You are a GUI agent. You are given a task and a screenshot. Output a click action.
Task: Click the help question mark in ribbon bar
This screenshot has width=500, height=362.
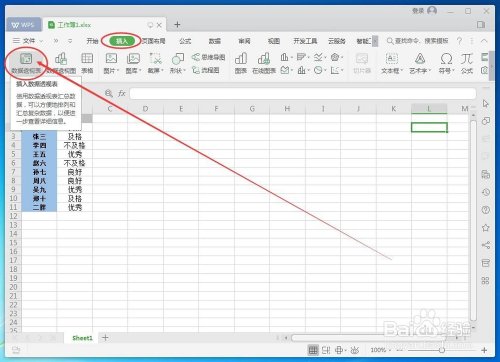point(459,41)
